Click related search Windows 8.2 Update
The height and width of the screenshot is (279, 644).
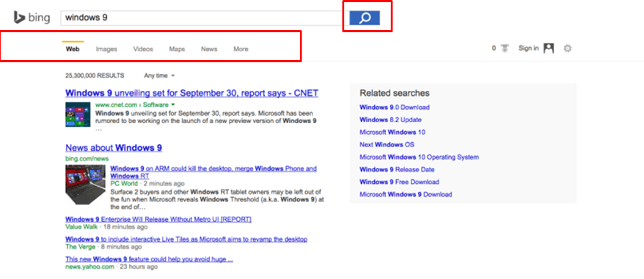[390, 120]
